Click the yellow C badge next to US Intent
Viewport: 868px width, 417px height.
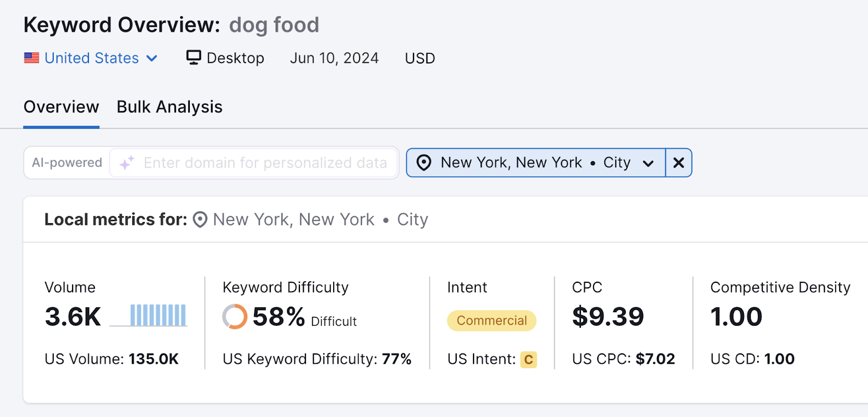coord(528,359)
